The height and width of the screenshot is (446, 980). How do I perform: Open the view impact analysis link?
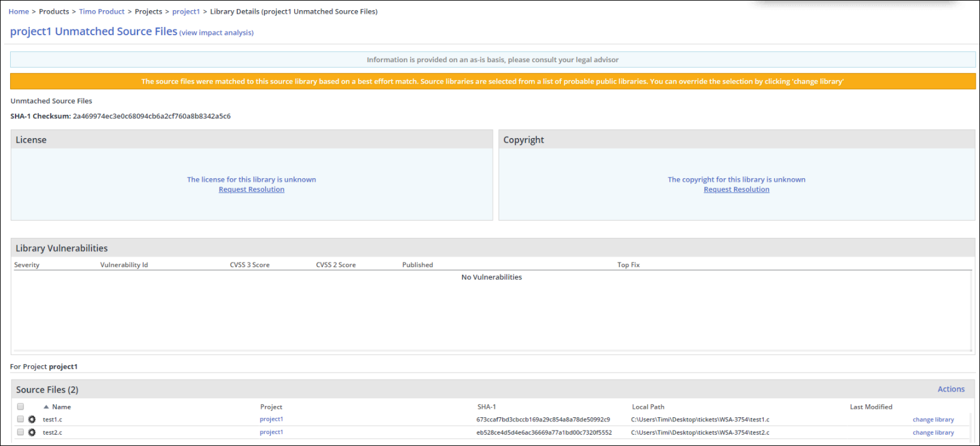click(216, 33)
